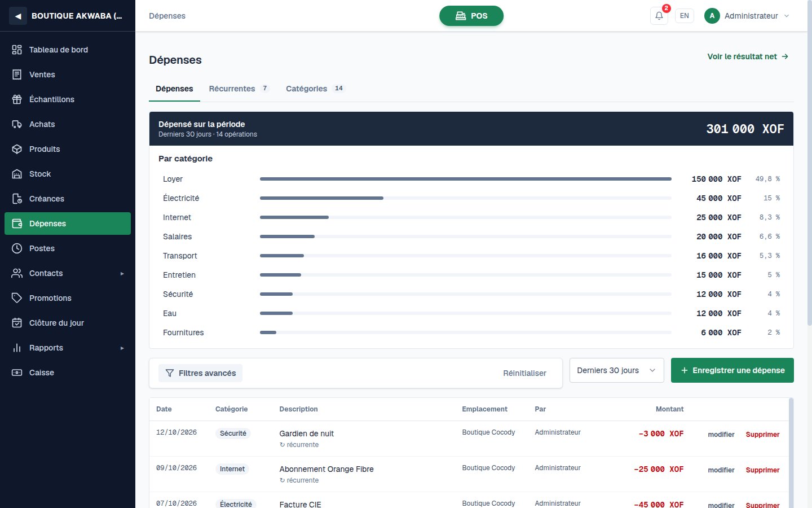Switch to the Catégories tab

coord(315,89)
